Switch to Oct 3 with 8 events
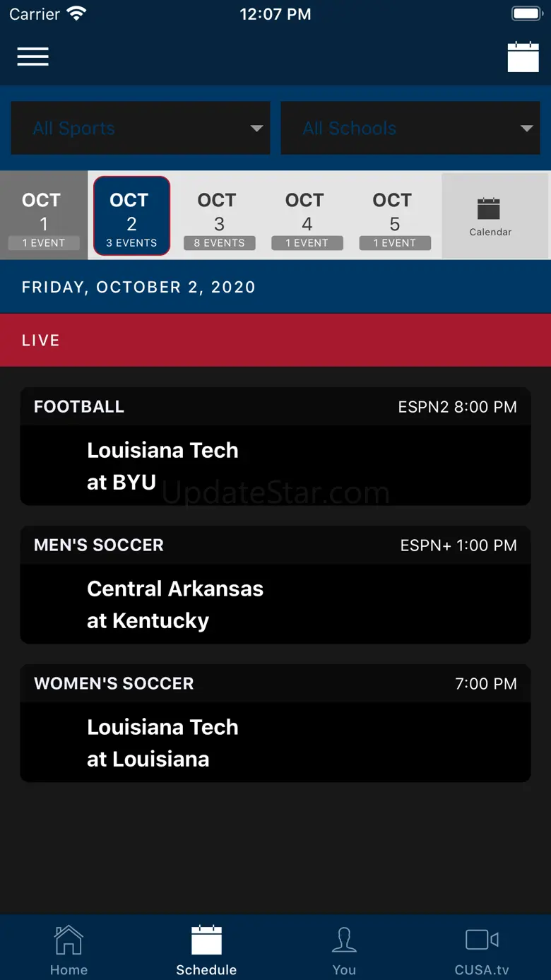The image size is (551, 980). (219, 216)
